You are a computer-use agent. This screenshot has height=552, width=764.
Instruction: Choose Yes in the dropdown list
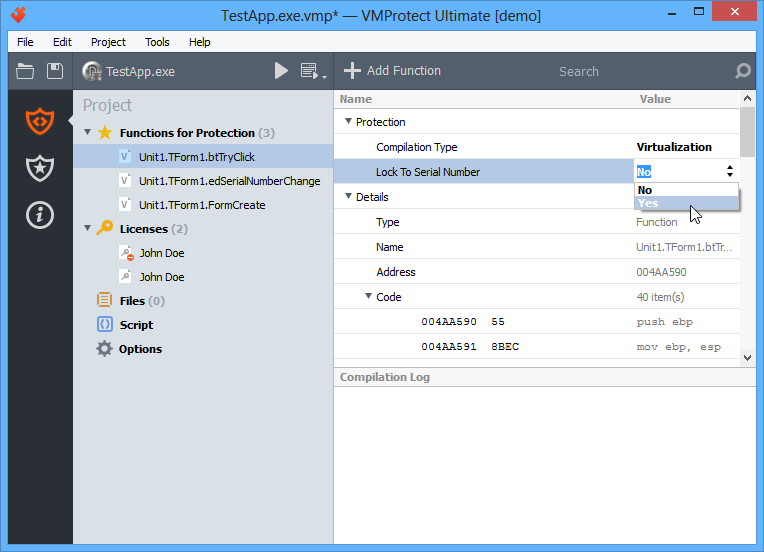pyautogui.click(x=648, y=203)
